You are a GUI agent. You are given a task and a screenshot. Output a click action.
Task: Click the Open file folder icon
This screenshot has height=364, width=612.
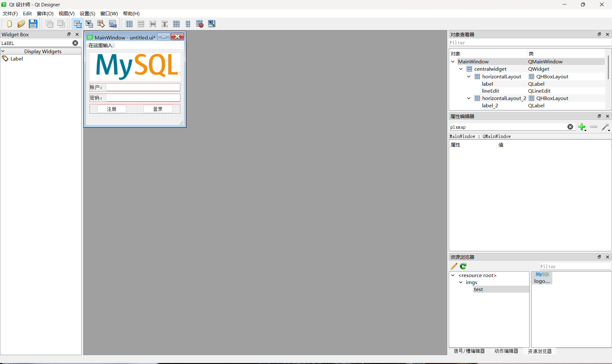click(x=21, y=24)
